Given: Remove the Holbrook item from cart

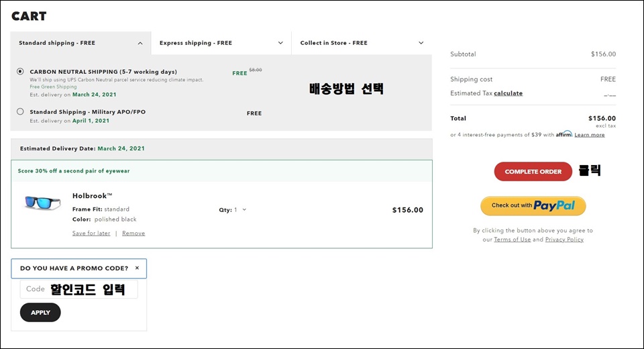Looking at the screenshot, I should 133,233.
